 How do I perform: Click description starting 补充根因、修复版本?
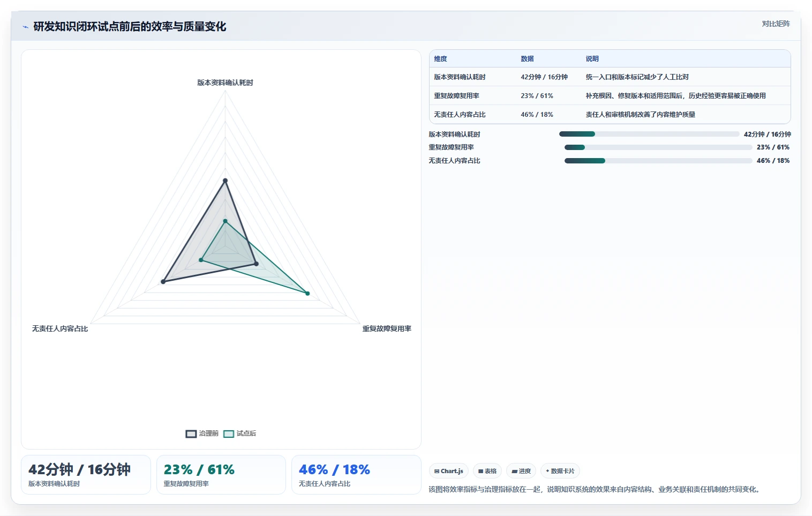point(675,96)
